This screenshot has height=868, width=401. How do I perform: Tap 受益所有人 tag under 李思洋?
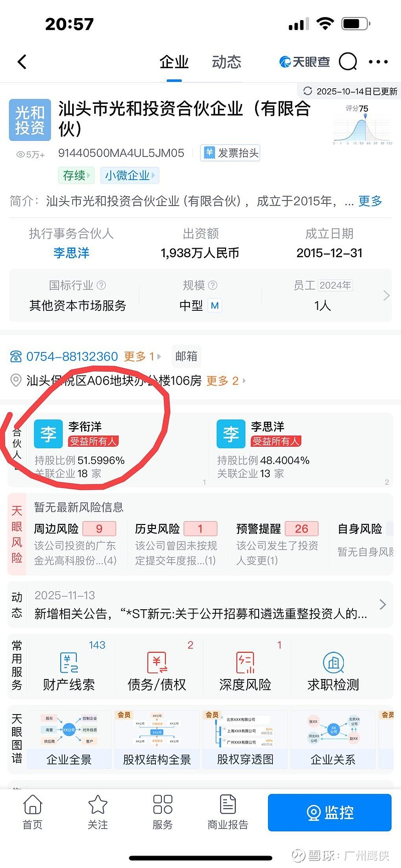[276, 441]
